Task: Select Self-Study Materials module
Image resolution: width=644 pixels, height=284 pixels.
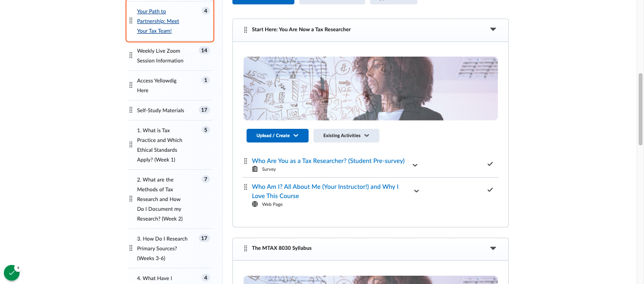Action: (161, 110)
